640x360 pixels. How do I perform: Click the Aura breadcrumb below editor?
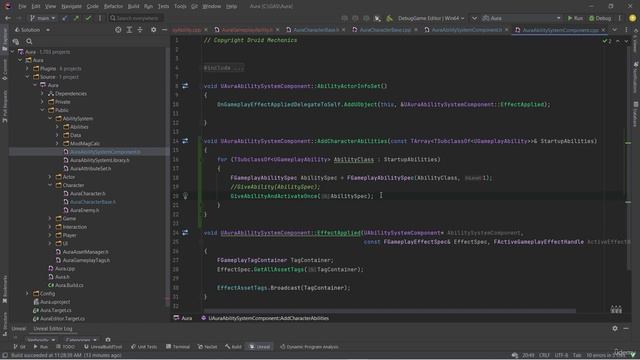pos(183,318)
